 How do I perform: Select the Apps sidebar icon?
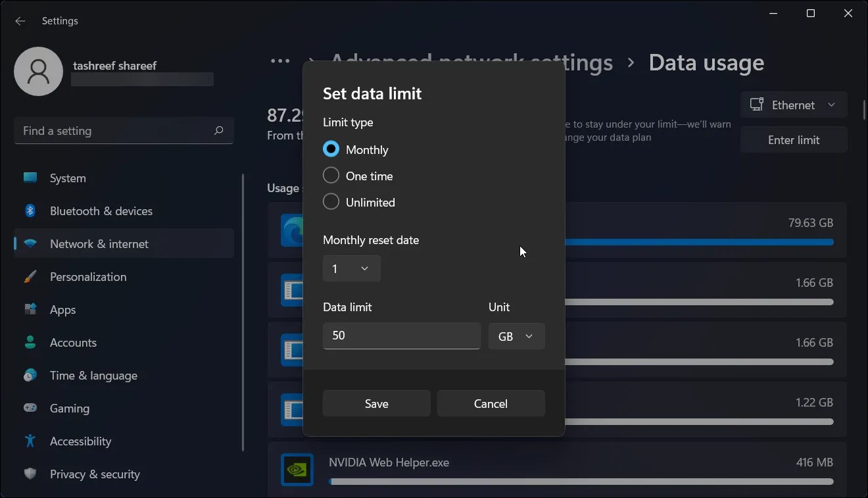[x=30, y=309]
